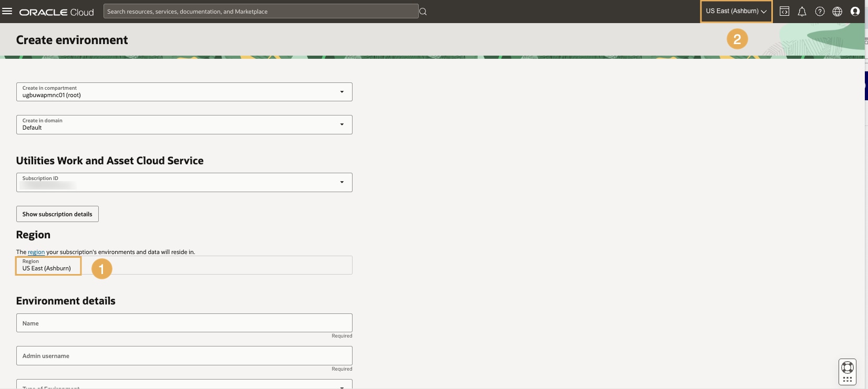Viewport: 868px width, 389px height.
Task: Open the notifications bell
Action: [802, 12]
